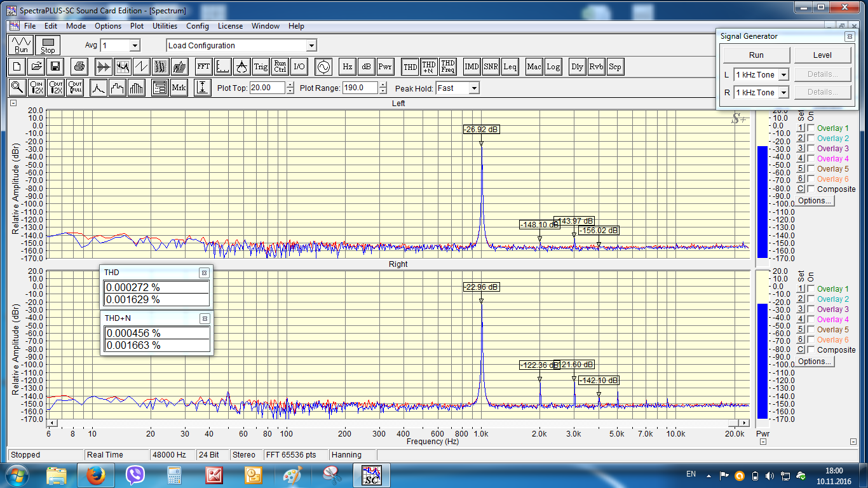Click the SNR measurement button
This screenshot has height=488, width=868.
click(x=491, y=66)
